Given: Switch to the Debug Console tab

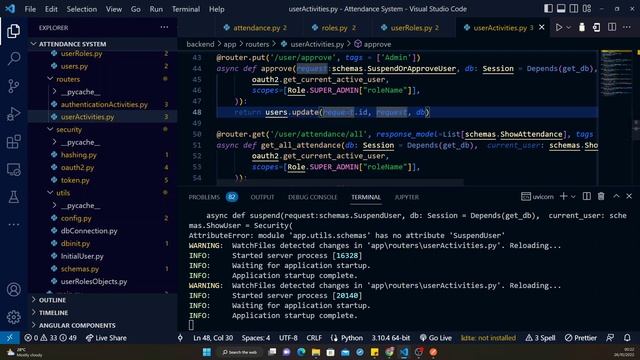Looking at the screenshot, I should tap(312, 197).
